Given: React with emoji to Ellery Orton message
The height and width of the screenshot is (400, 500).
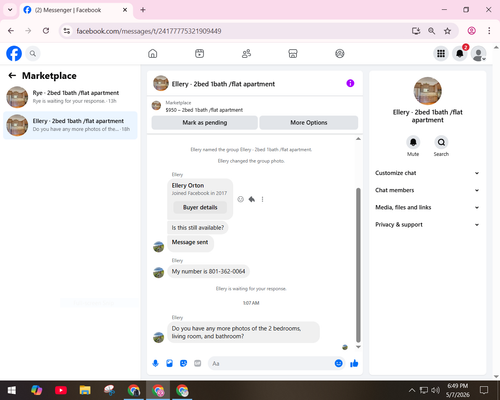Looking at the screenshot, I should (240, 199).
